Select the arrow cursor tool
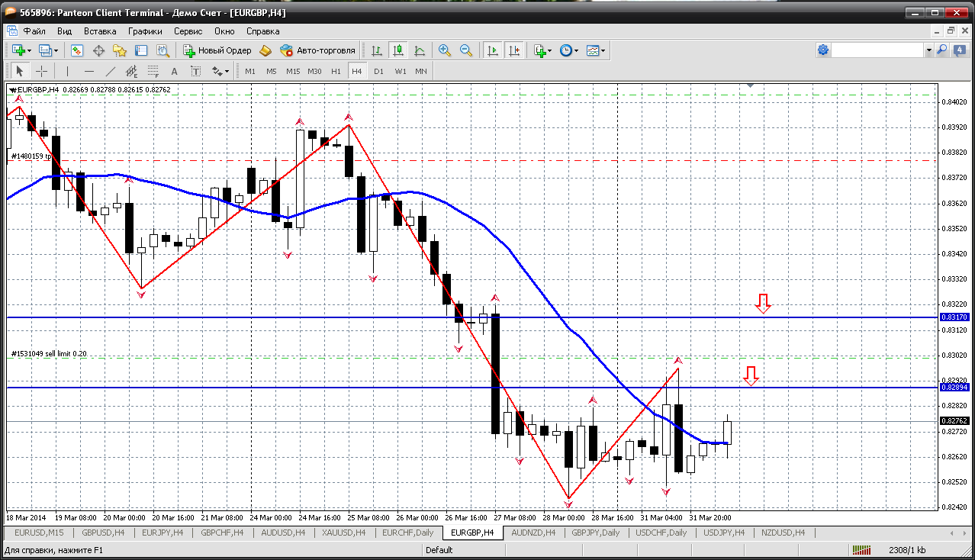Screen dimensions: 975x560 point(20,71)
